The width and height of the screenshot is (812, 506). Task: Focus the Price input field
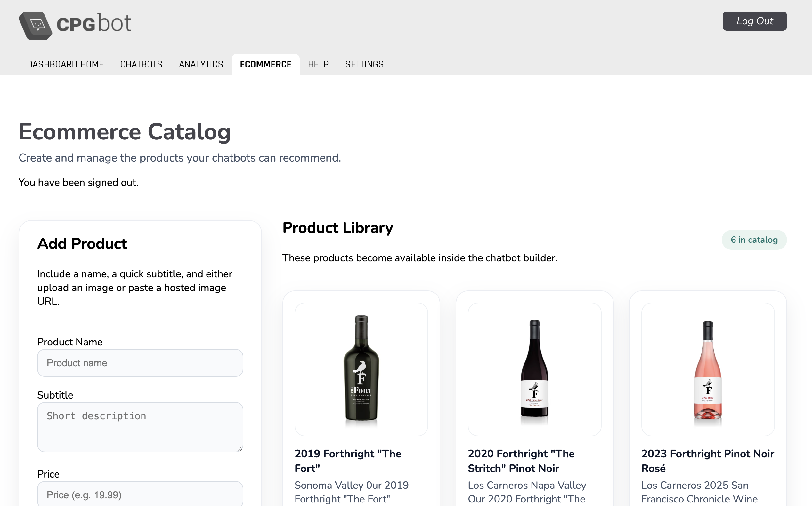pyautogui.click(x=140, y=494)
